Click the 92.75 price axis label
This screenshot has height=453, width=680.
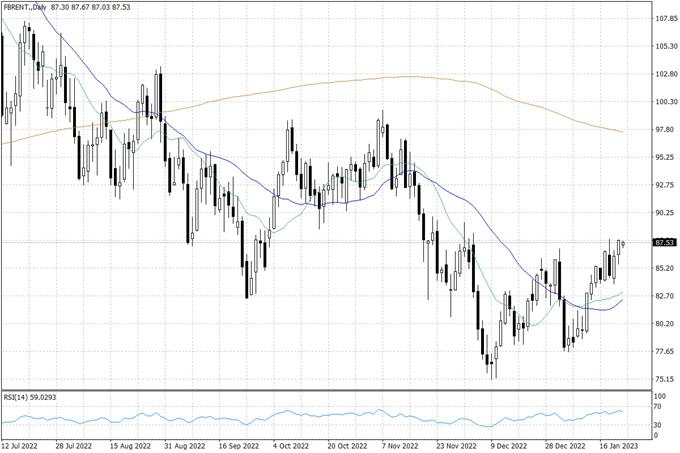tap(665, 185)
